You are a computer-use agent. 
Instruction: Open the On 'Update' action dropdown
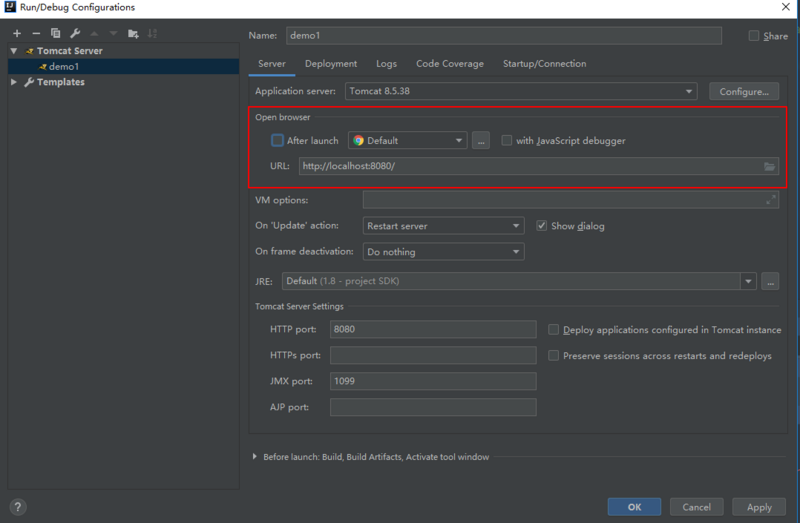443,226
